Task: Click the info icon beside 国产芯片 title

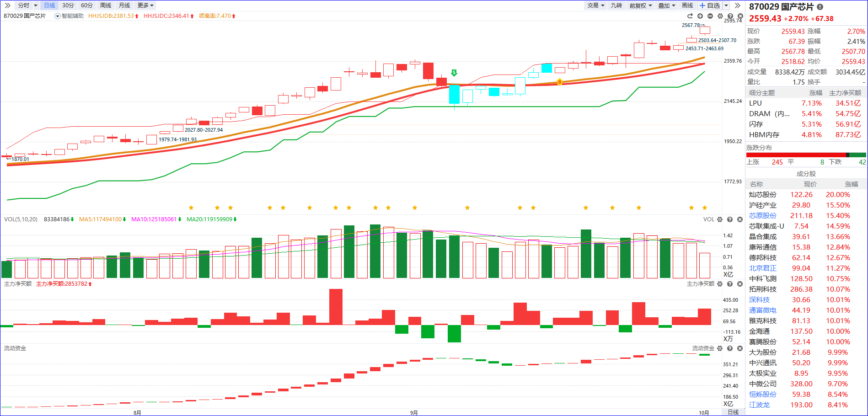Action: click(820, 7)
